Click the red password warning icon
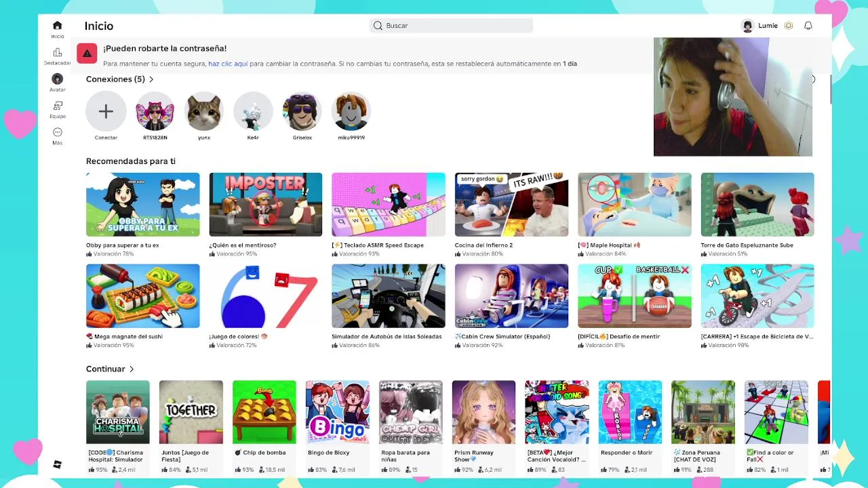 coord(87,54)
